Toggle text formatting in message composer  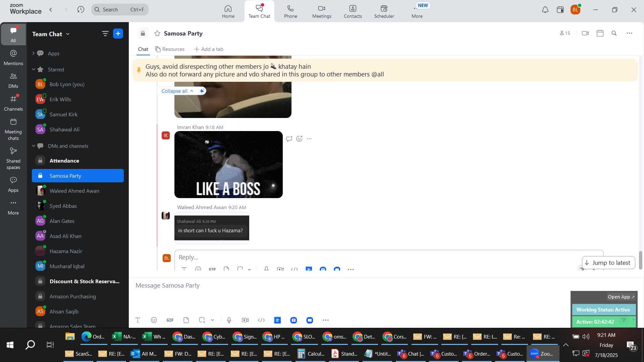(138, 320)
